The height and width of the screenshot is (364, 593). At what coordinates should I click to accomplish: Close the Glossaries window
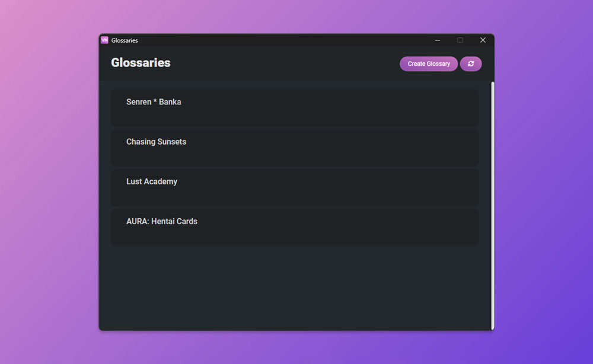coord(483,40)
